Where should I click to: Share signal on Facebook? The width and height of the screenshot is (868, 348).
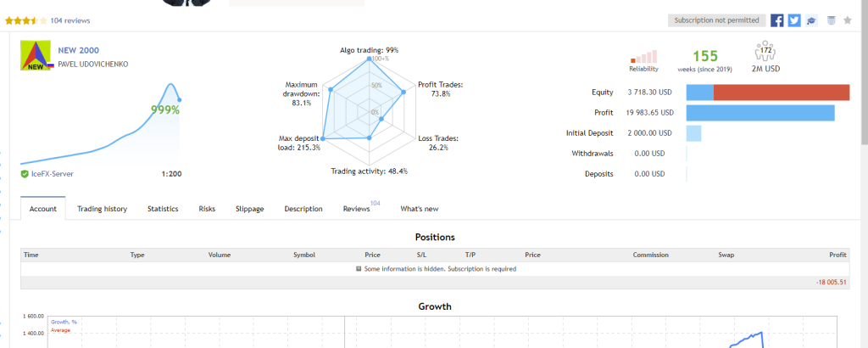[776, 20]
